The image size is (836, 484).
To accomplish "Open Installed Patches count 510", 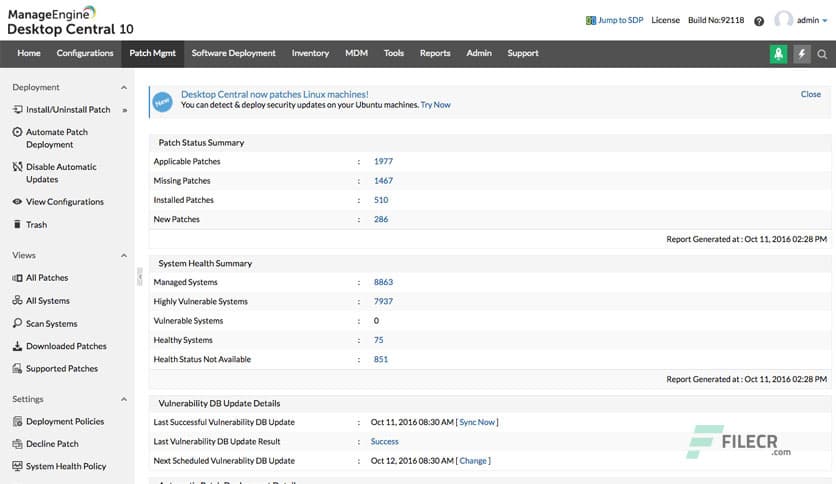I will (381, 200).
